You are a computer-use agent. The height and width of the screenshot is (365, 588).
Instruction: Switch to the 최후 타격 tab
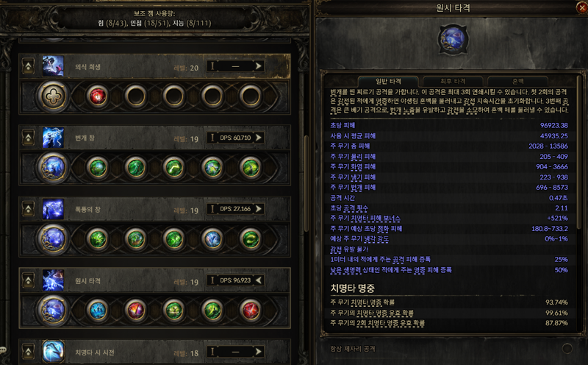coord(453,81)
